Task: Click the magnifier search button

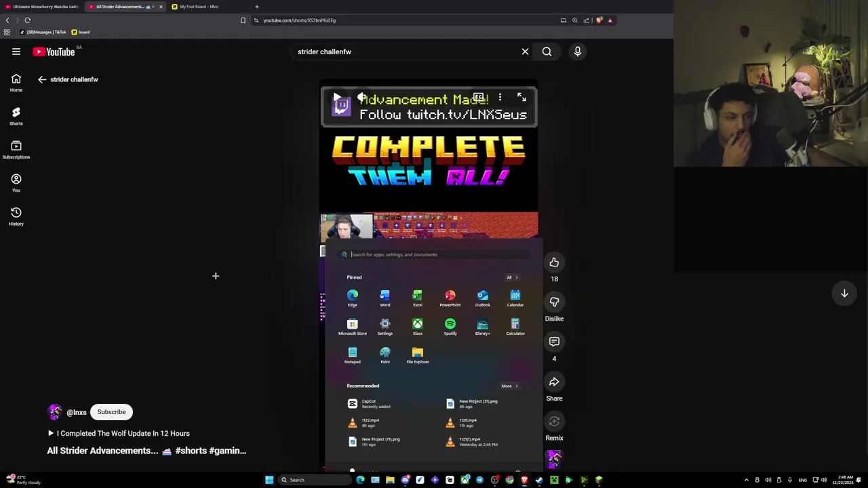Action: [x=547, y=52]
